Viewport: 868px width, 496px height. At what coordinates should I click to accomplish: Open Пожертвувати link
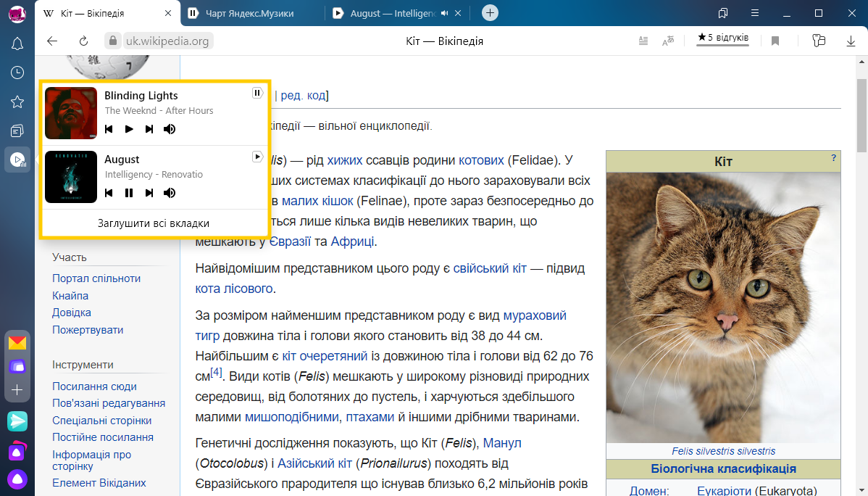(x=88, y=330)
